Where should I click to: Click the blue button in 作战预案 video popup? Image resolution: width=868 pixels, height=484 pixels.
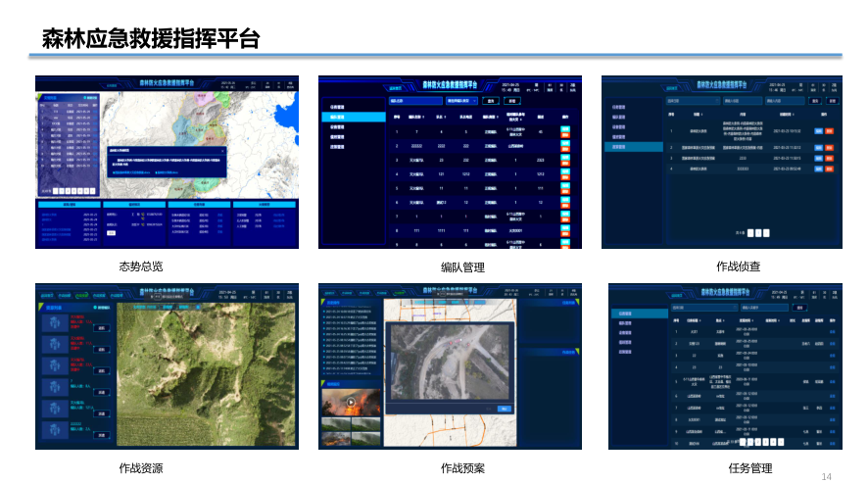[505, 409]
